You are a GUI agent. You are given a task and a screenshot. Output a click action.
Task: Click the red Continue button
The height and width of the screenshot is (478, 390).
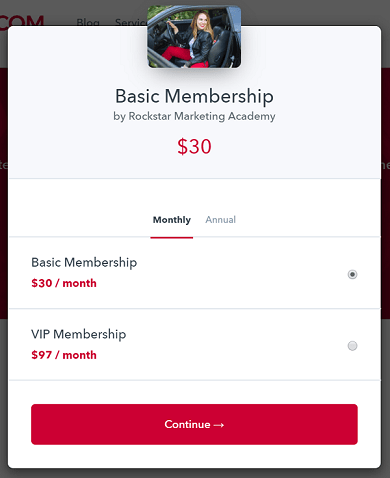[194, 424]
